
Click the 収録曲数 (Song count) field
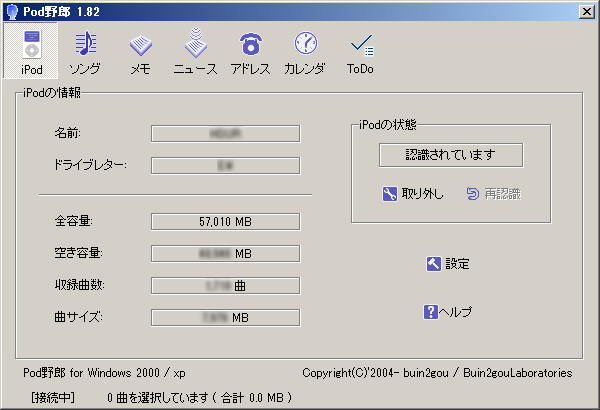point(225,285)
